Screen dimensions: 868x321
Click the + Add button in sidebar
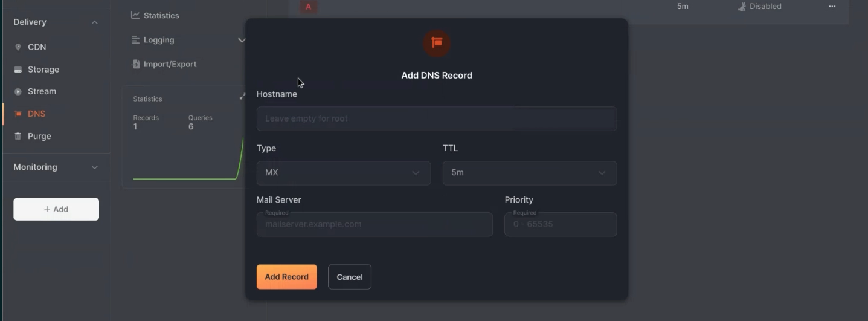pos(56,209)
